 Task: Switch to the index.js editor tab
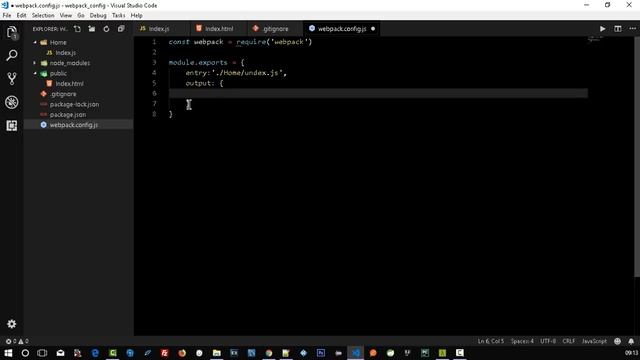(161, 29)
